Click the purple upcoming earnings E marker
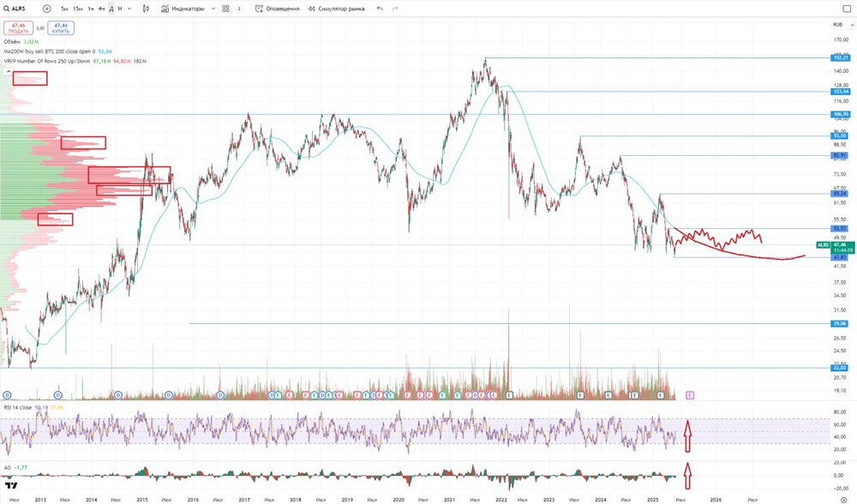The image size is (857, 504). coord(690,395)
